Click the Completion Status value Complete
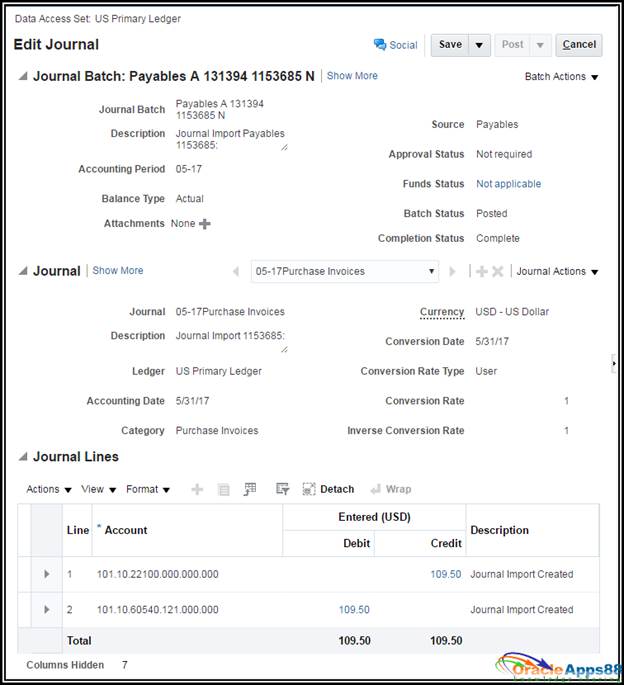The image size is (624, 685). [498, 239]
